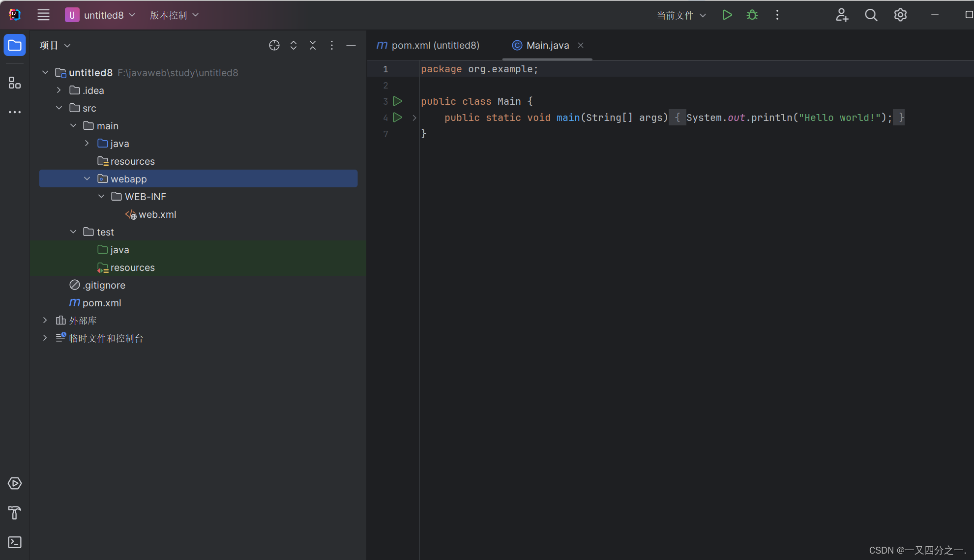Open the Structure tool window icon
The width and height of the screenshot is (974, 560).
click(x=15, y=83)
